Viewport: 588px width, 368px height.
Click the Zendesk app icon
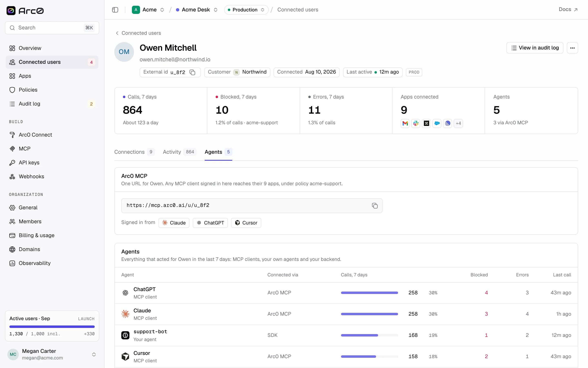(427, 123)
